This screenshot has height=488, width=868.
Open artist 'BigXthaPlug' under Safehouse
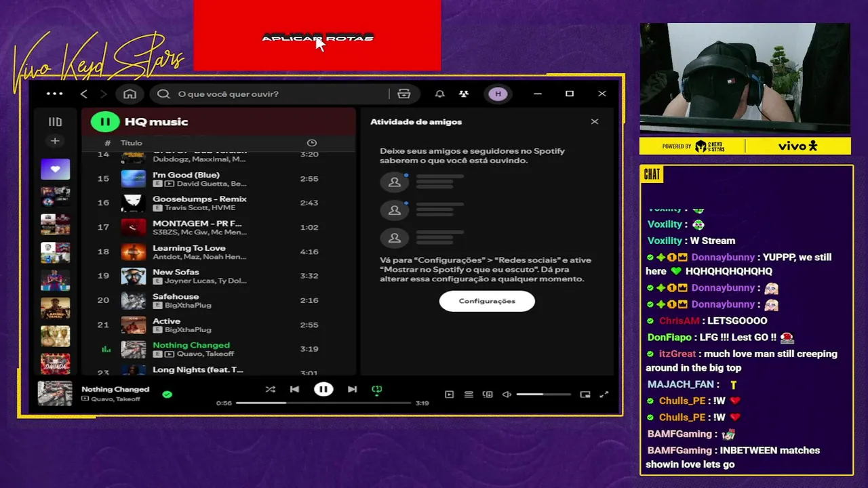point(188,306)
